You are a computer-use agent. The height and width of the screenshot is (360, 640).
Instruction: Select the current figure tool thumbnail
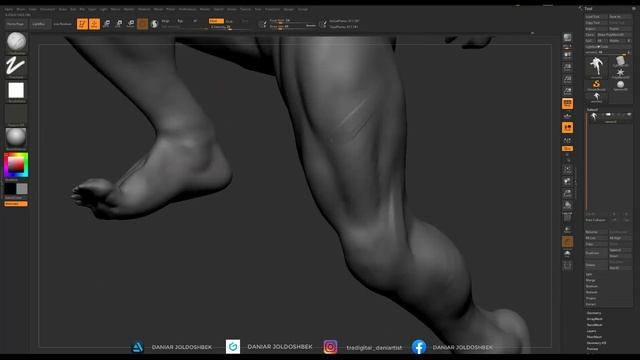point(596,67)
